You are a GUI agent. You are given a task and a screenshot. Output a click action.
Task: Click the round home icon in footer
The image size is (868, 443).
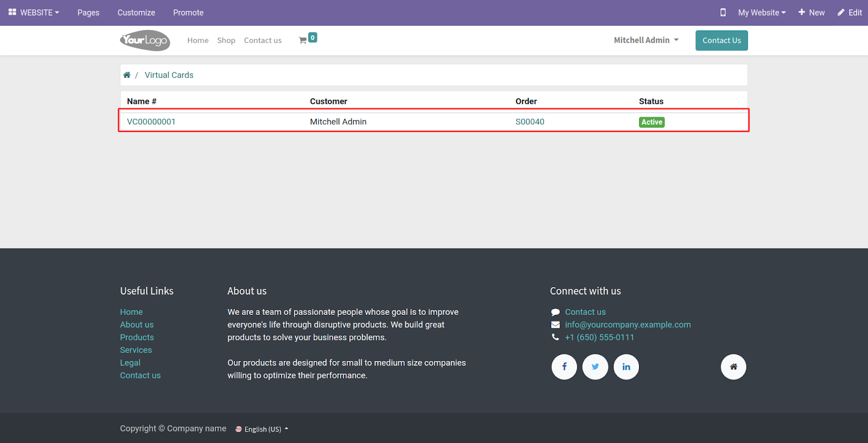click(x=733, y=367)
